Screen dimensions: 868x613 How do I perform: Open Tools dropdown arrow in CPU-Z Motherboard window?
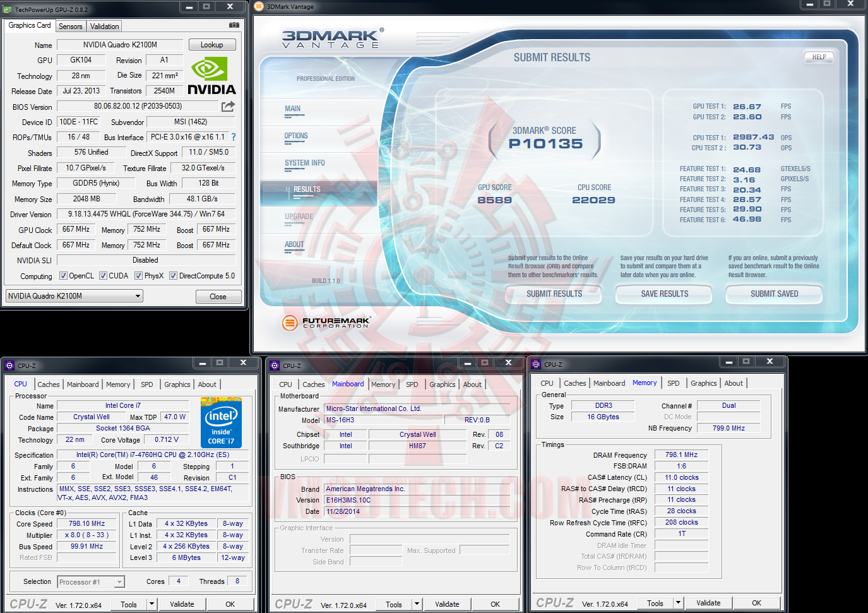tap(417, 604)
